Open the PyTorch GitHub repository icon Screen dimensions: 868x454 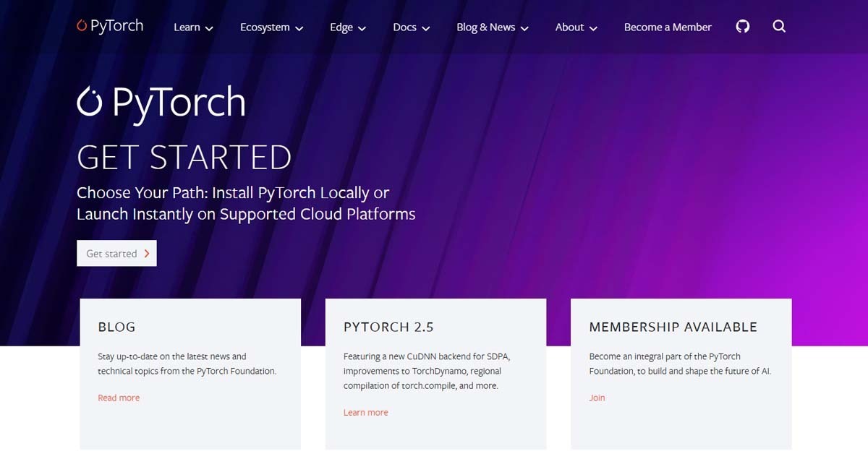click(x=743, y=26)
